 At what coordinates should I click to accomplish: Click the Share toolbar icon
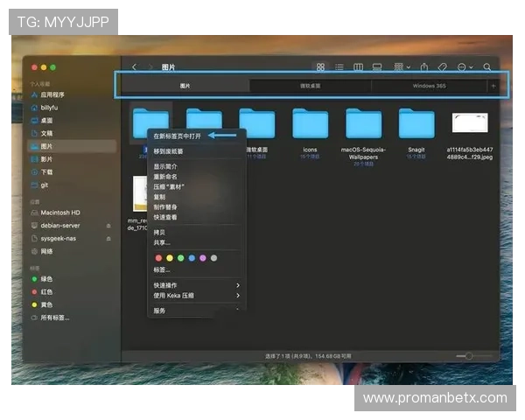point(423,66)
